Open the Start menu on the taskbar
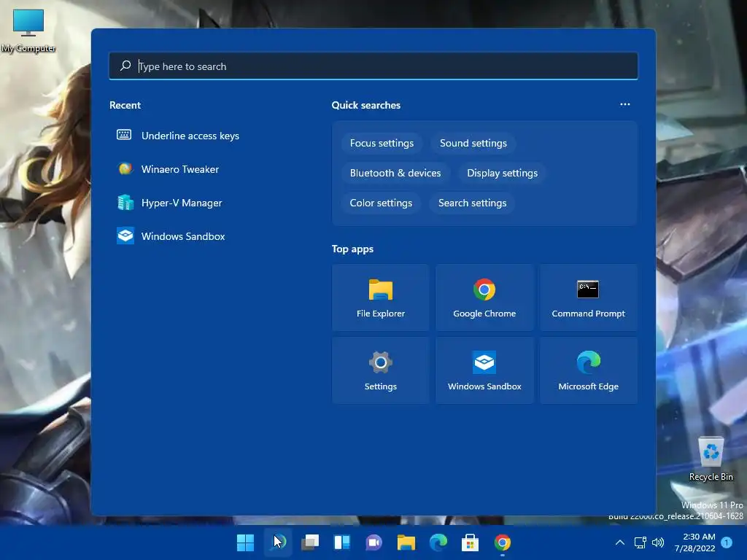This screenshot has width=747, height=560. tap(245, 542)
